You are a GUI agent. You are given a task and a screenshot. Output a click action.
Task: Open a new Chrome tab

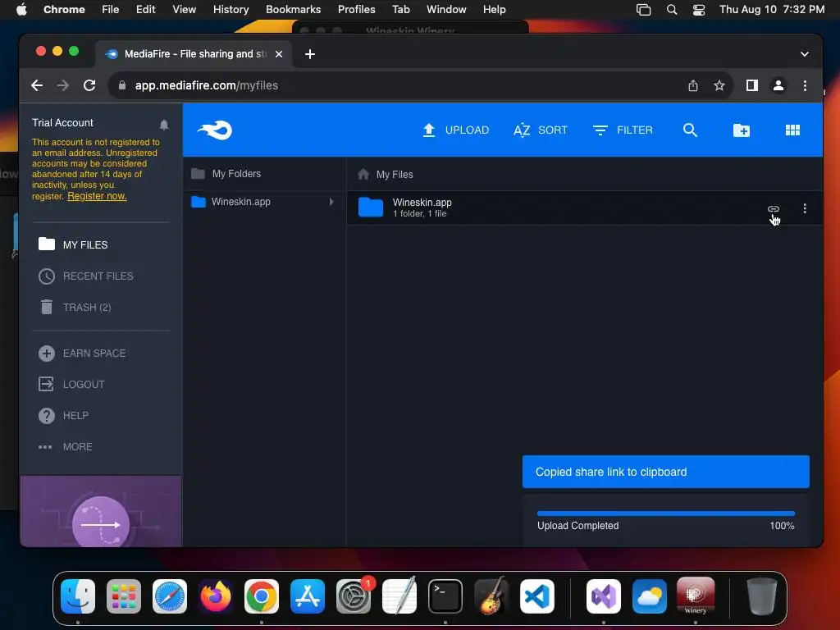click(309, 54)
